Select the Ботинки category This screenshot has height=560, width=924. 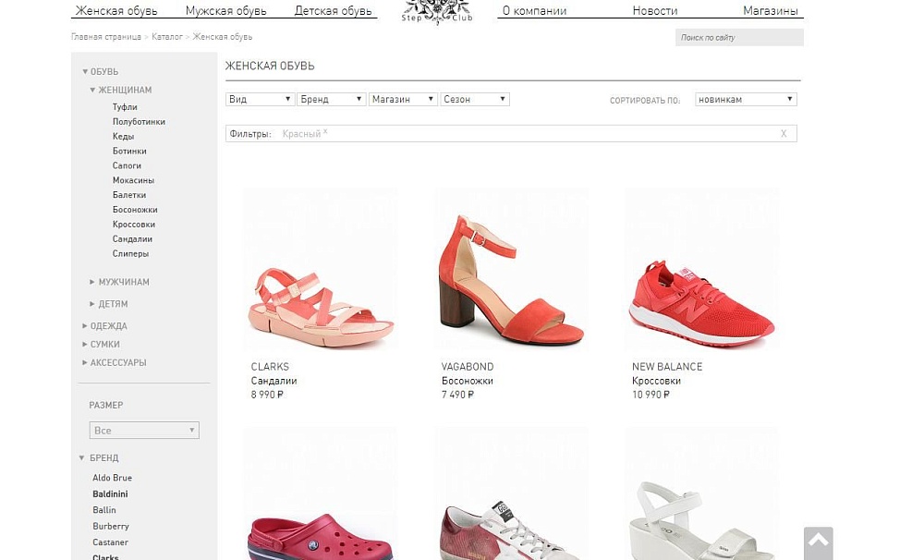pos(129,151)
